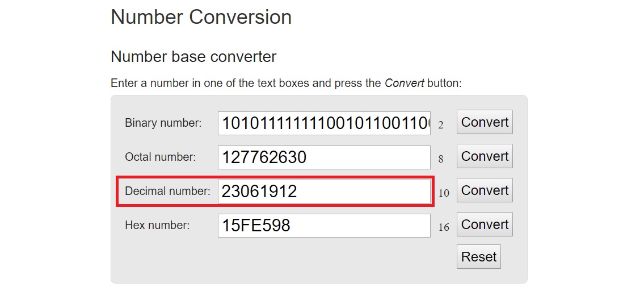Focus the Octal number text box
644x291 pixels.
click(324, 157)
